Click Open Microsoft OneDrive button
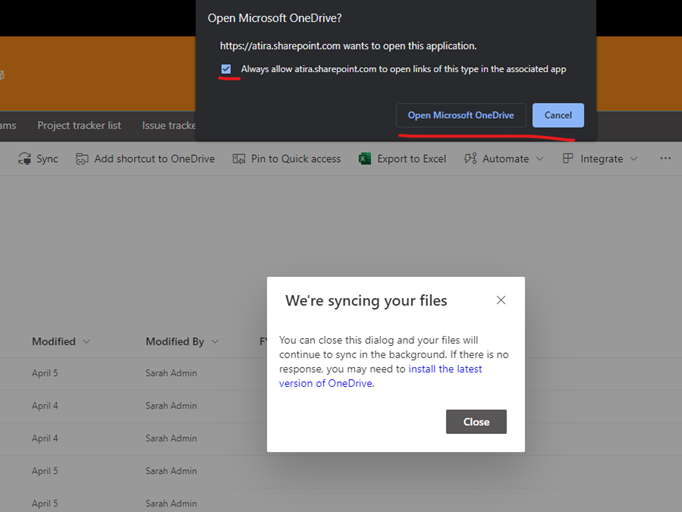Viewport: 682px width, 512px height. (x=461, y=115)
